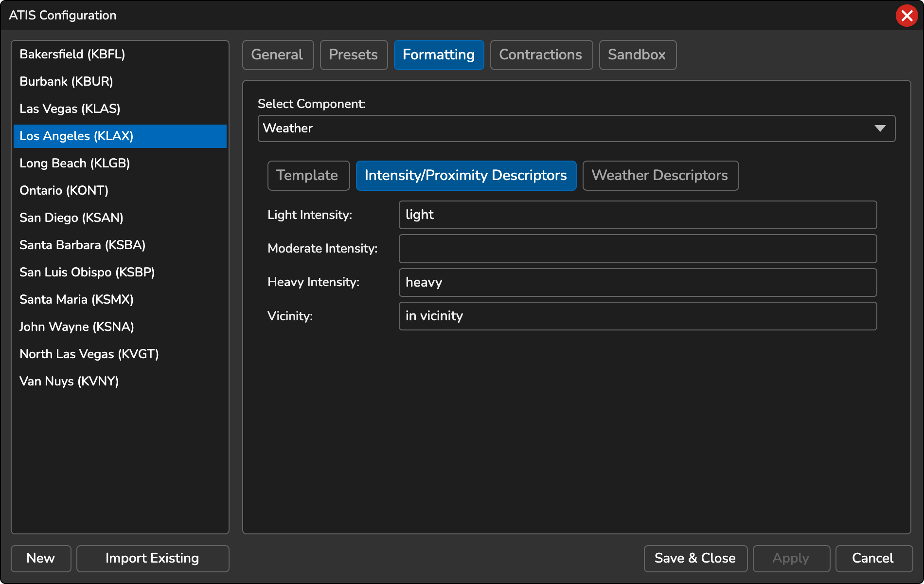Image resolution: width=924 pixels, height=584 pixels.
Task: Highlight North Las Vegas (KVGT) entry
Action: tap(89, 354)
